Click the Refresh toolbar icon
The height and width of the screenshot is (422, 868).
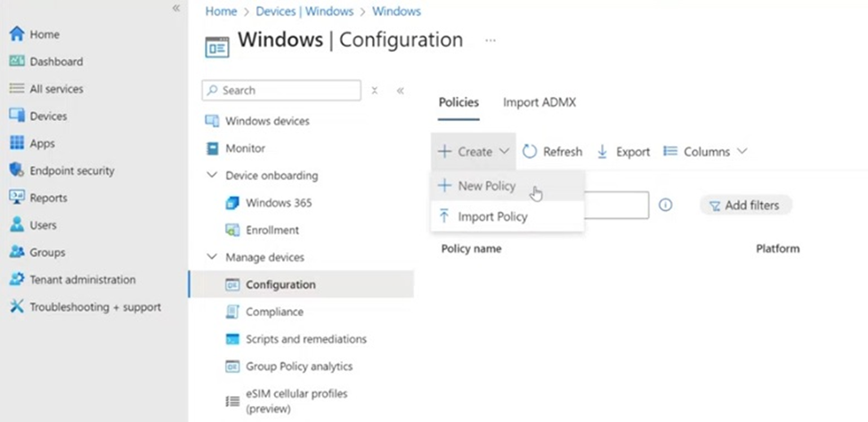(530, 152)
